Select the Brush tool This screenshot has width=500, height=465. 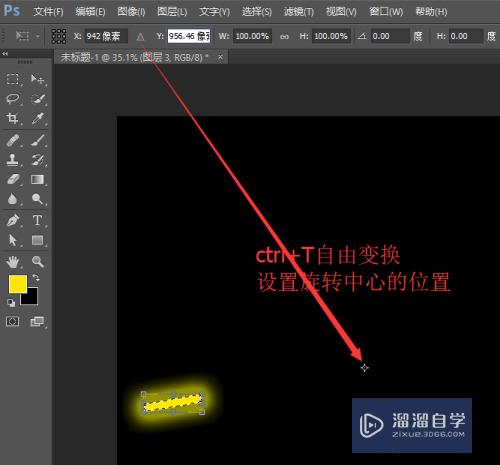tap(37, 140)
